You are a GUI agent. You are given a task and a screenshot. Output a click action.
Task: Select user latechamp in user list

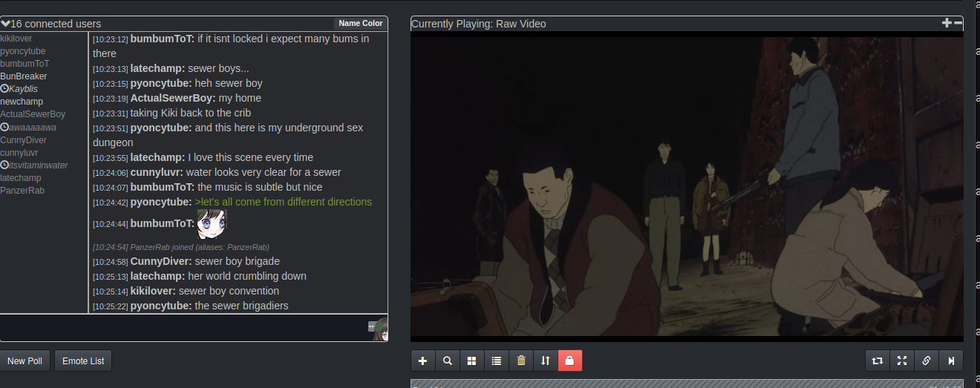[x=21, y=178]
